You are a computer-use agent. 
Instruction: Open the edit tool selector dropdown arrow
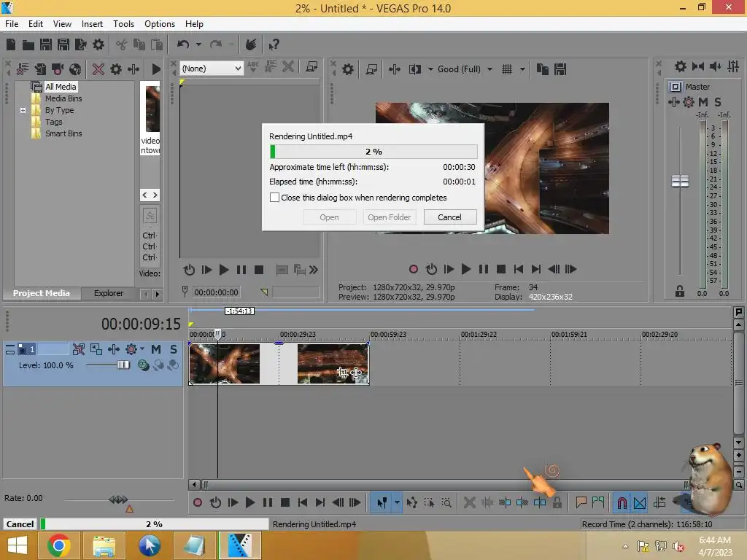point(397,502)
